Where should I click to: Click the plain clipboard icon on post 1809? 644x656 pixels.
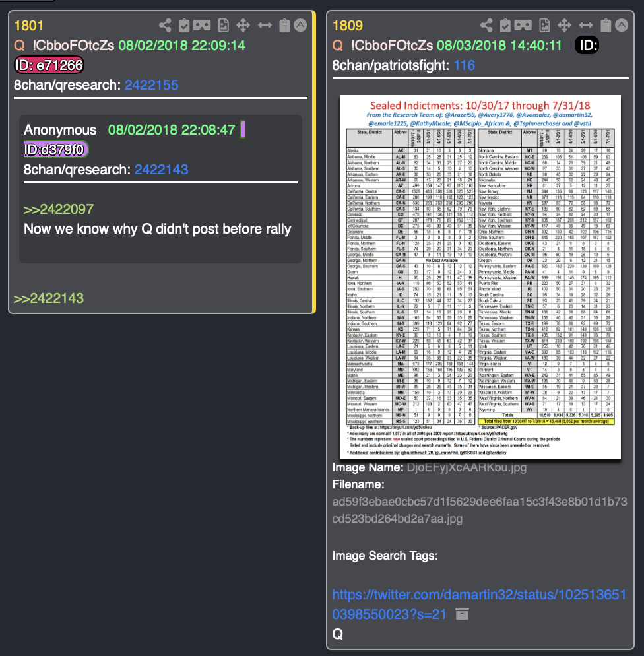tap(606, 26)
